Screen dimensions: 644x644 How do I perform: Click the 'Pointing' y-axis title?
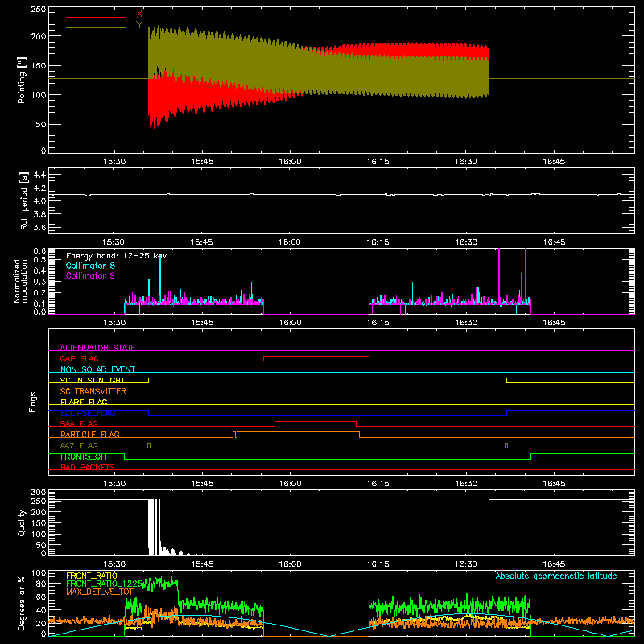point(22,80)
